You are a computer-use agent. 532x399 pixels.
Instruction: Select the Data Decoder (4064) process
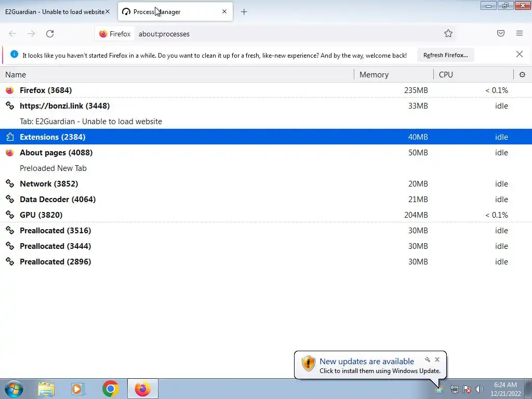tap(266, 199)
